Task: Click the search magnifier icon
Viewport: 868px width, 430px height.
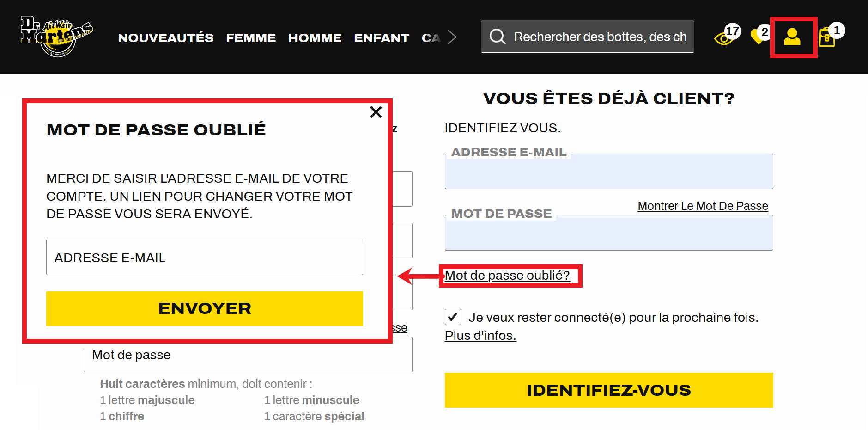Action: click(498, 37)
